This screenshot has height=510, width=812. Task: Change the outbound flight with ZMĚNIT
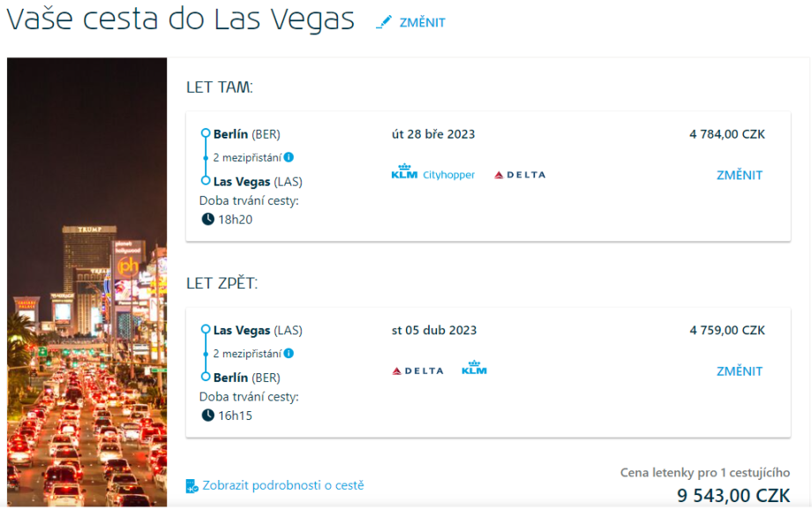click(x=739, y=175)
